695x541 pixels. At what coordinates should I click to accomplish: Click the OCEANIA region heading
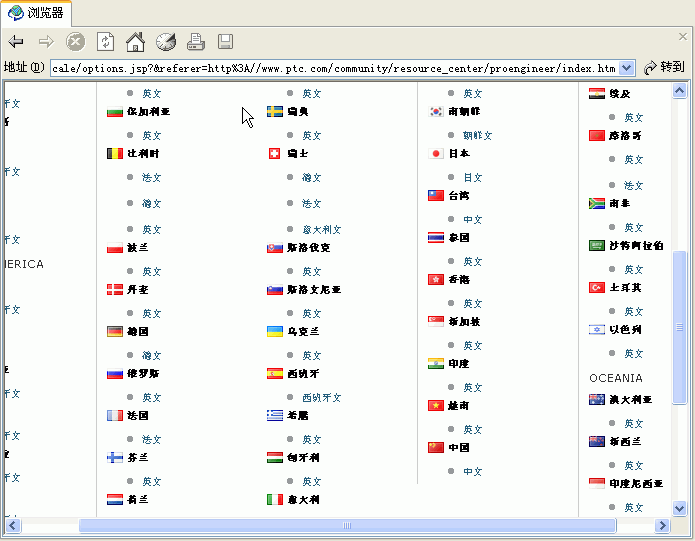point(616,378)
